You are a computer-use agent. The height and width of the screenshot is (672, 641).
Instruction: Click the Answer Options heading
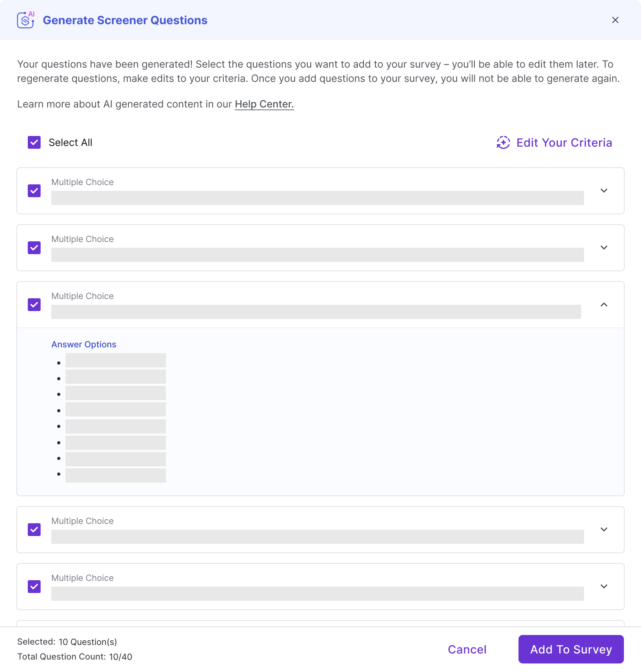(84, 345)
